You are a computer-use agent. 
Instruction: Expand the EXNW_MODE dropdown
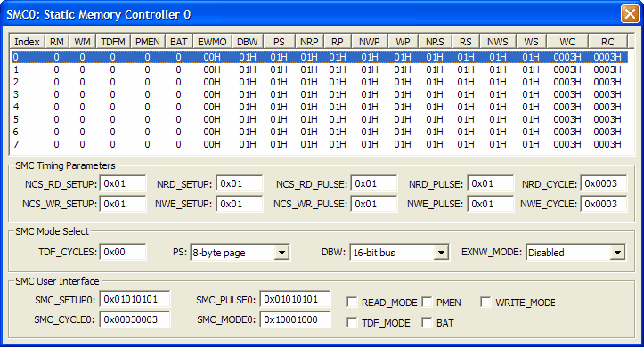[617, 253]
